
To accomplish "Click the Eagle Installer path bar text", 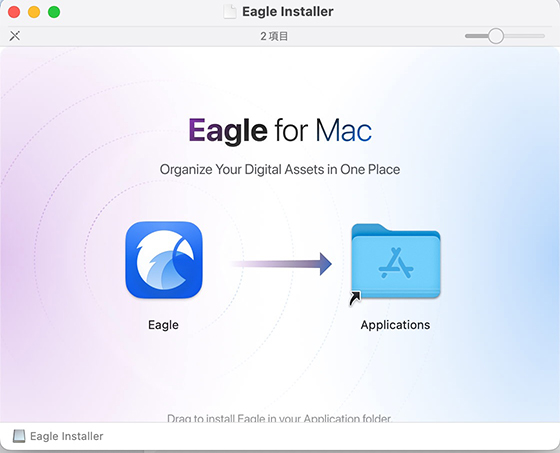I will coord(66,436).
